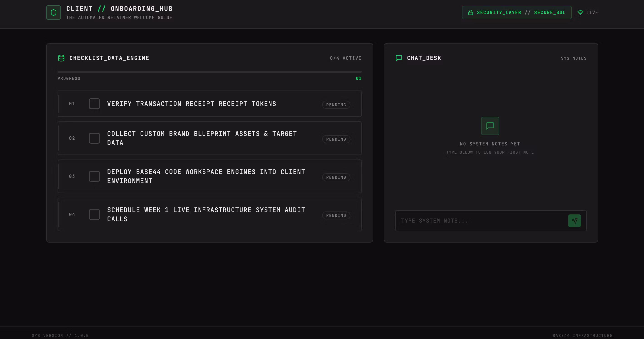Click BASE44 INFRASTRUCTURE footer text
Viewport: 644px width, 339px height.
click(x=583, y=336)
